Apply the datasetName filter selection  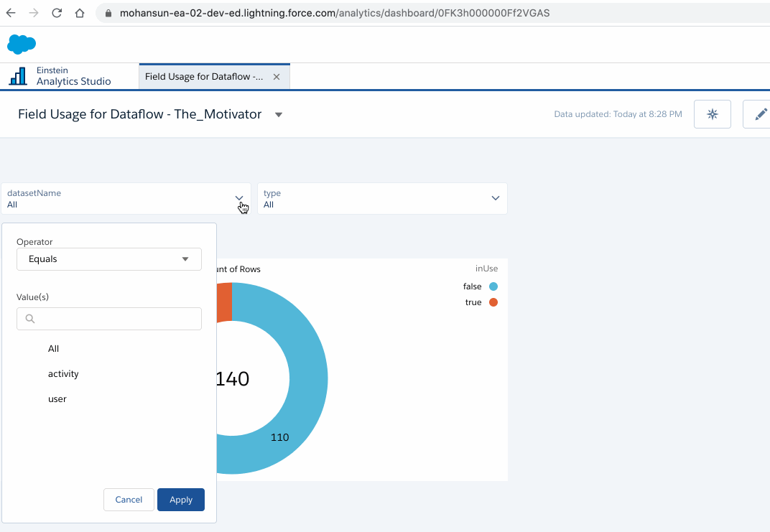pos(181,500)
